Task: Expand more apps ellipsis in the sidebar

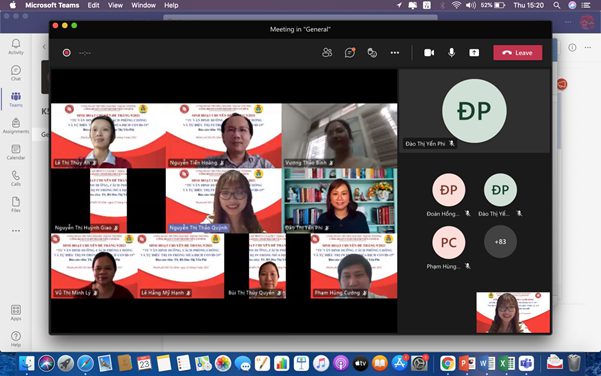Action: coord(16,231)
